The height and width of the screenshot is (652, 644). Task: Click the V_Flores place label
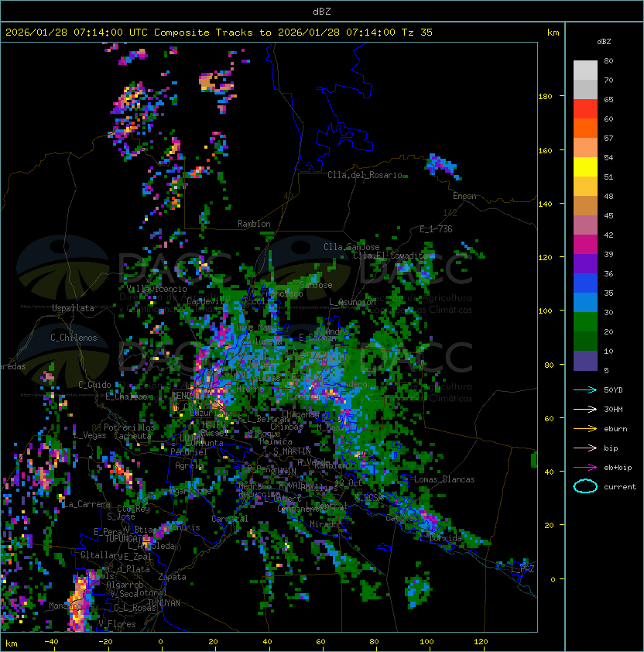tap(117, 624)
